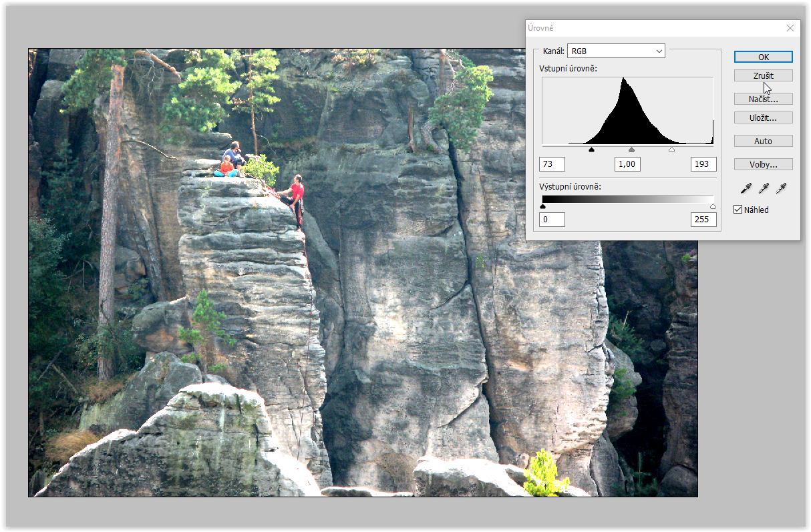Screen dimensions: 811x532
Task: Click the output field showing 0
Action: [552, 219]
